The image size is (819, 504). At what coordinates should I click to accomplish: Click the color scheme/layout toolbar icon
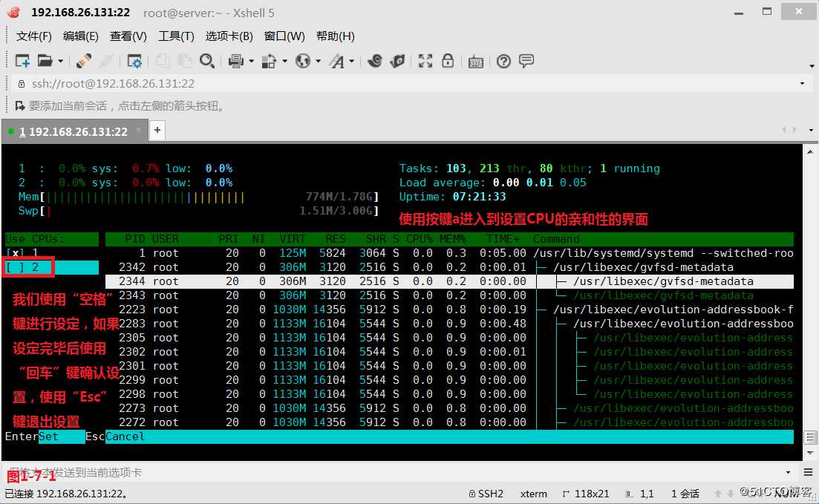click(x=269, y=61)
